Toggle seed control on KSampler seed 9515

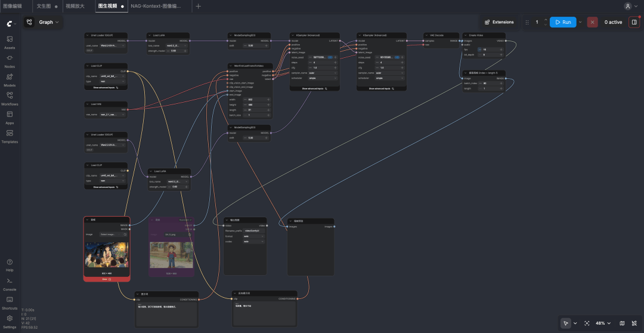coord(397,57)
